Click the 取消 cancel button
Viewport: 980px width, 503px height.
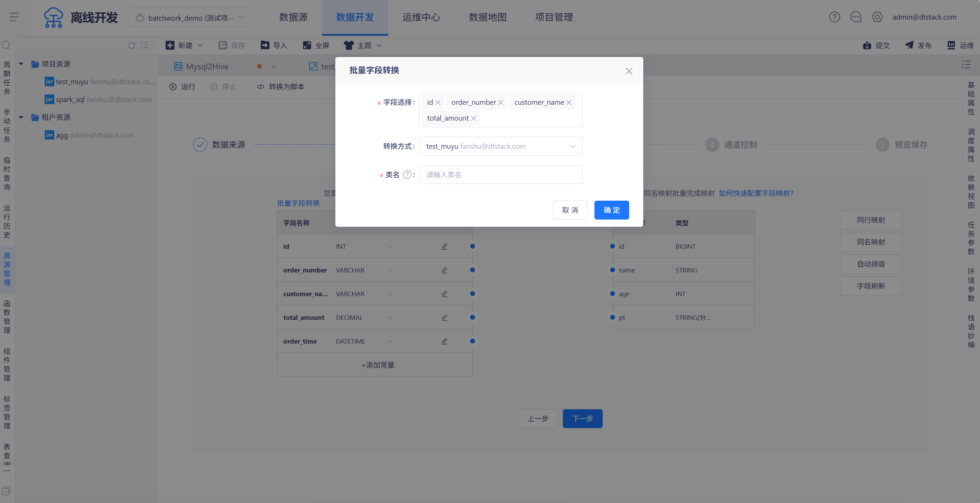569,210
